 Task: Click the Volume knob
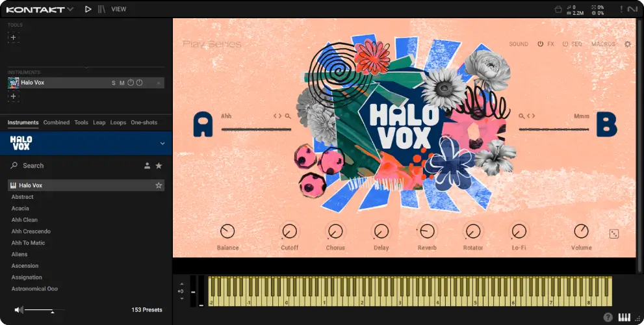[581, 231]
